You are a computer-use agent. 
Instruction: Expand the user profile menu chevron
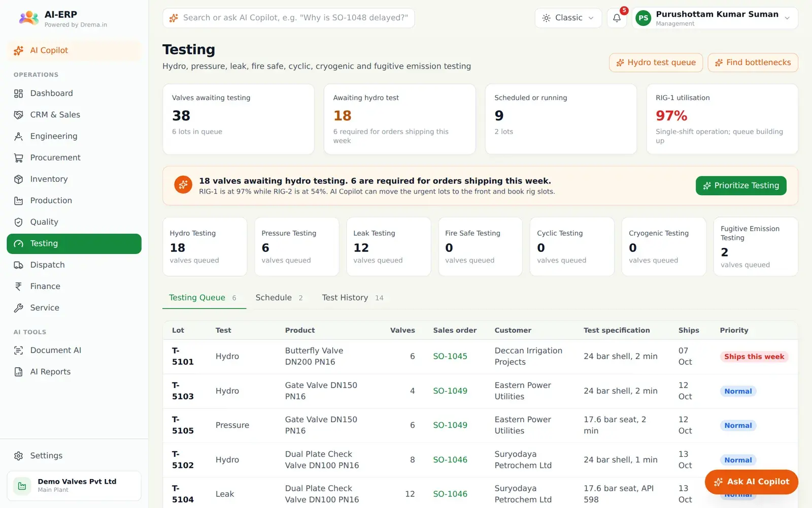787,18
